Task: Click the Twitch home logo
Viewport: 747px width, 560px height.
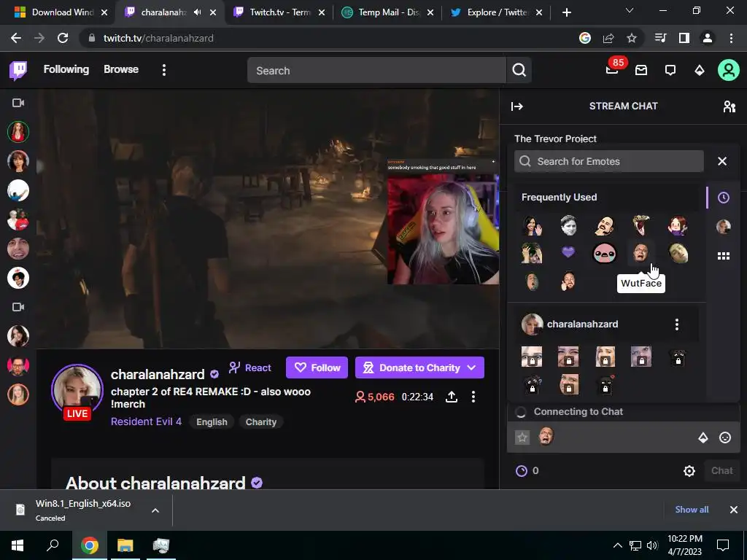Action: point(18,71)
